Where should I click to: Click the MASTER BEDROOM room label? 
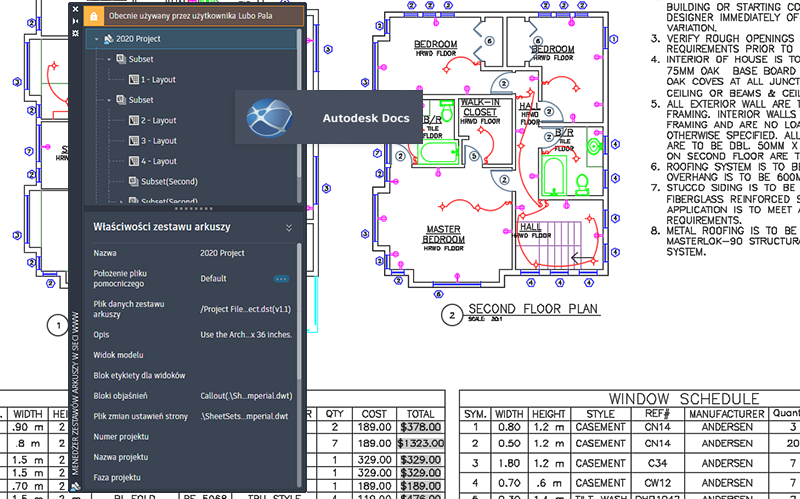pos(443,234)
